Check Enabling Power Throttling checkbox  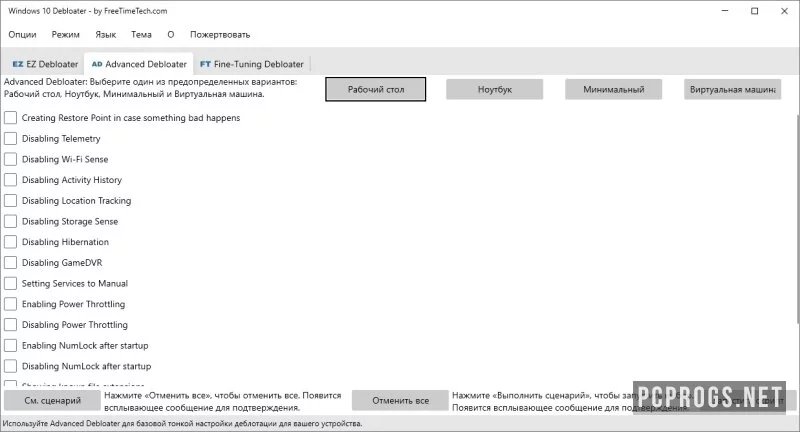point(11,304)
